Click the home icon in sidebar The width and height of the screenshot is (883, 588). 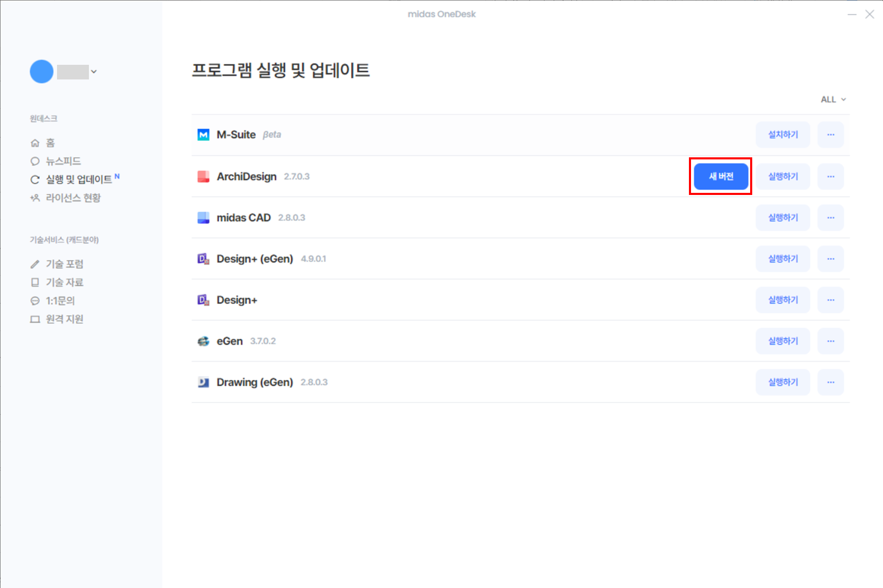pos(35,143)
